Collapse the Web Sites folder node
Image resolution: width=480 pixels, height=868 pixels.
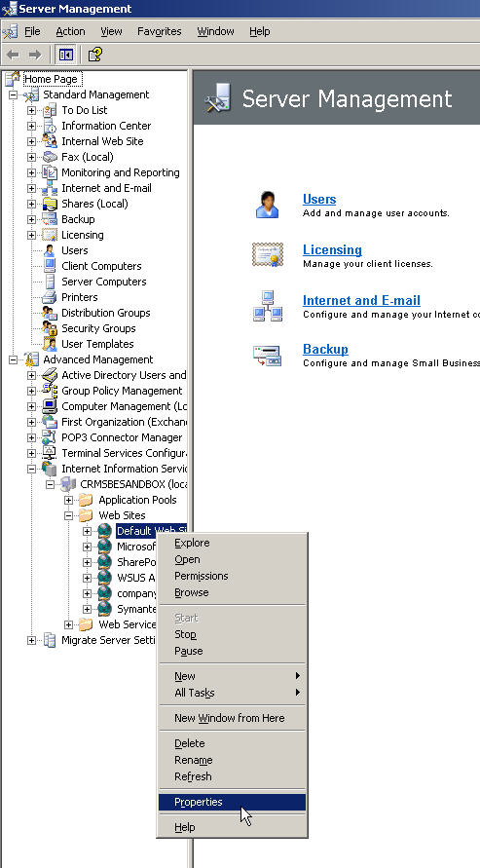(x=68, y=515)
